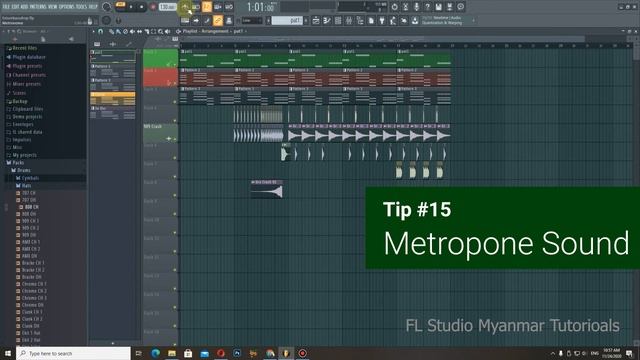Viewport: 640px width, 360px height.
Task: Select the playlist zoom tool
Action: point(160,31)
